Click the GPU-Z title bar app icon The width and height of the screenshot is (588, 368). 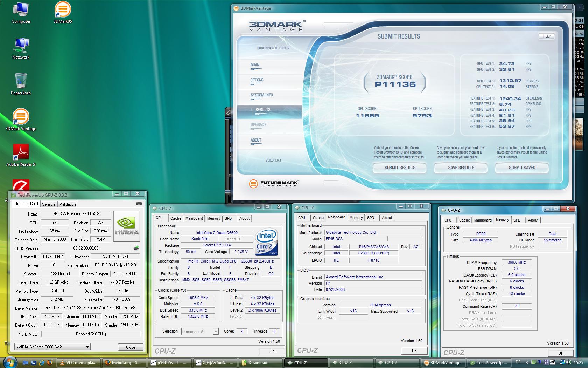pyautogui.click(x=14, y=195)
